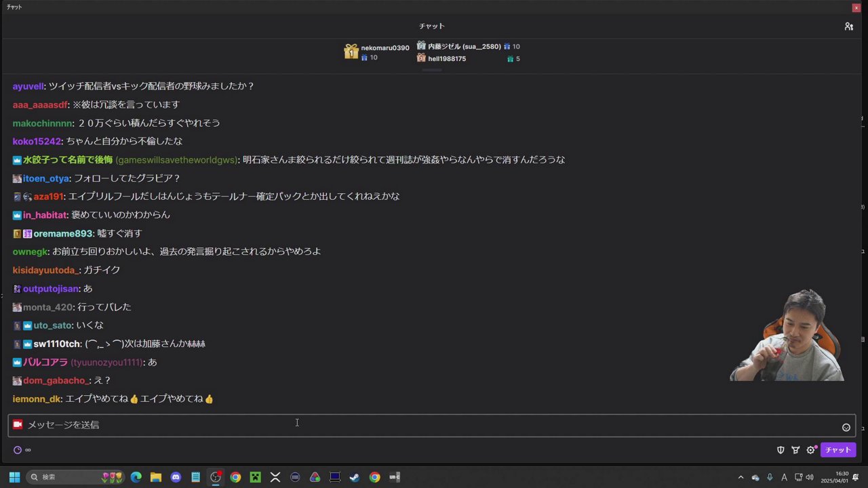The width and height of the screenshot is (868, 488).
Task: Open OBS Studio in the taskbar
Action: tap(216, 477)
